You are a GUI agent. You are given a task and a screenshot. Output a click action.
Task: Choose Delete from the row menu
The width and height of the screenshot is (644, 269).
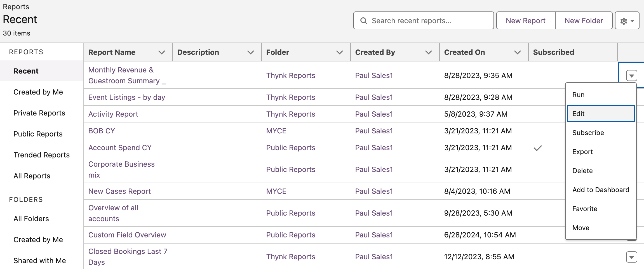tap(601, 171)
